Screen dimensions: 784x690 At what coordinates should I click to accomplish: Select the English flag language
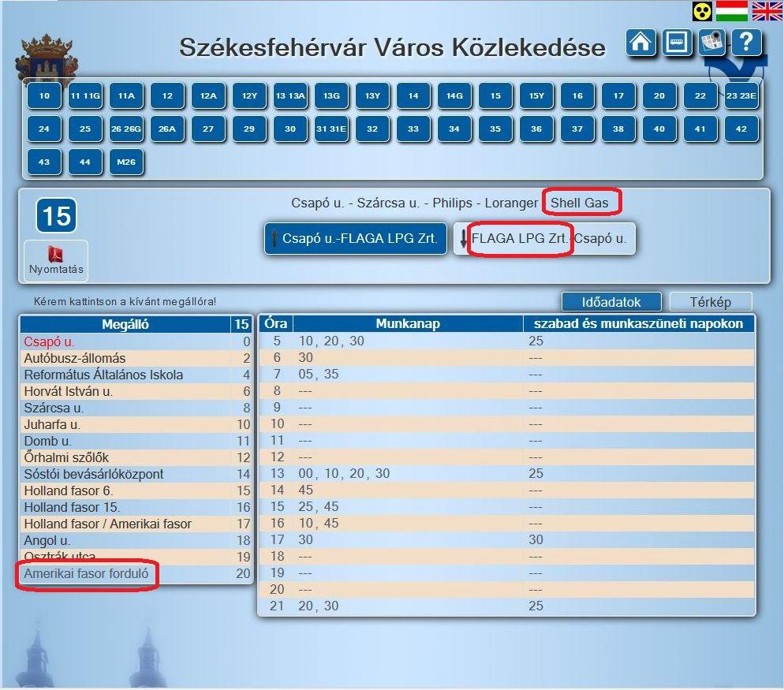point(767,11)
